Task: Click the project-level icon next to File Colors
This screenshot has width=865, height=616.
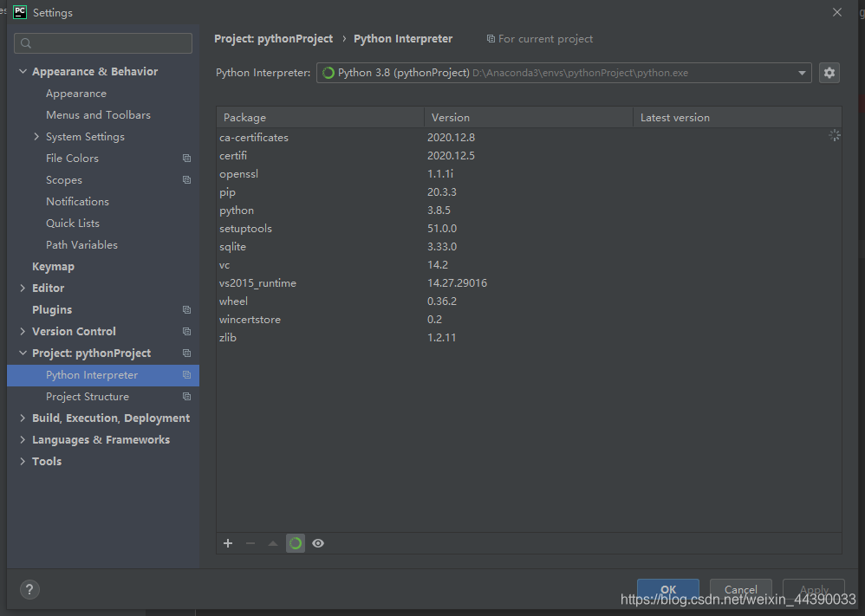Action: pyautogui.click(x=187, y=159)
